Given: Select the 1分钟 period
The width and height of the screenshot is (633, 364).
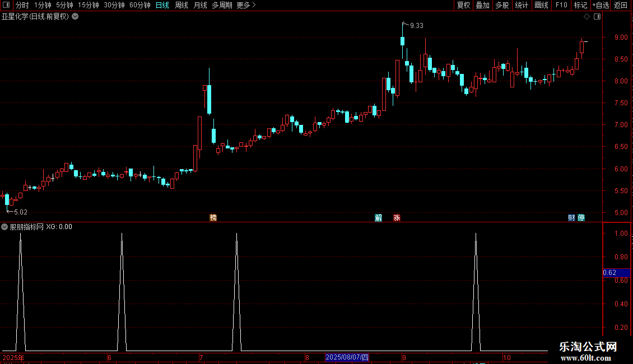Looking at the screenshot, I should coord(43,5).
